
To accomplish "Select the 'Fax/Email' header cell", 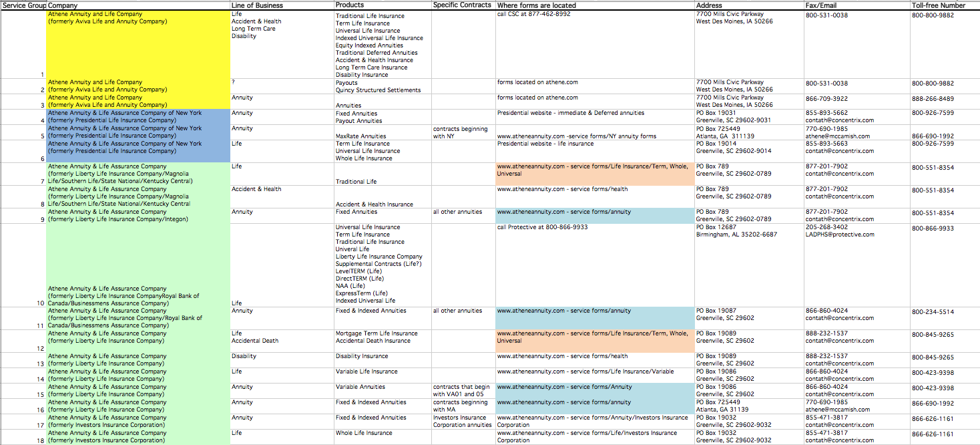I will click(x=856, y=5).
